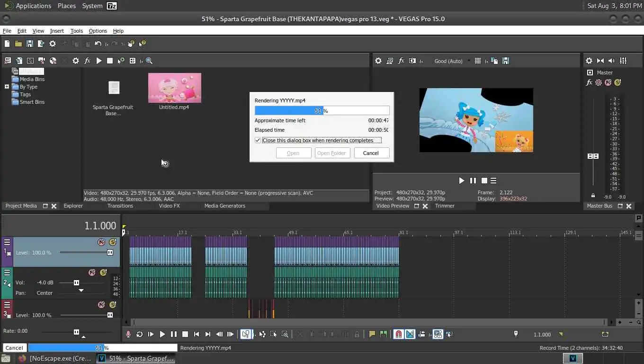644x364 pixels.
Task: Toggle Loop Playback in timeline transport
Action: 140,334
